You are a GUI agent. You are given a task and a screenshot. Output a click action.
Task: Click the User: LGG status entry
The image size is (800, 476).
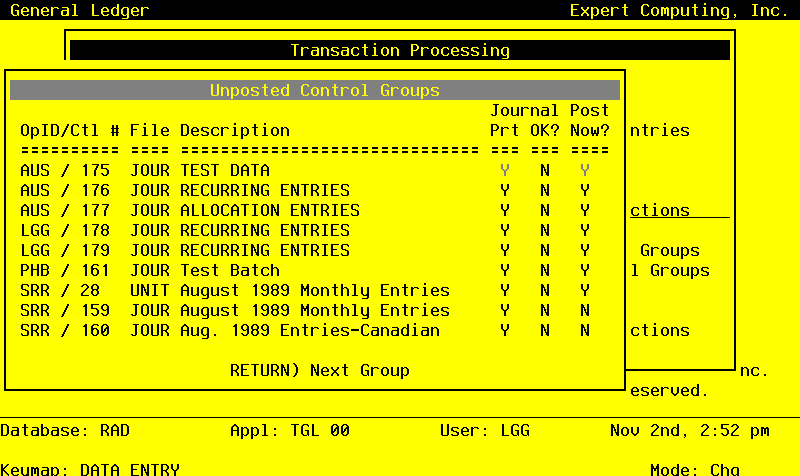485,431
